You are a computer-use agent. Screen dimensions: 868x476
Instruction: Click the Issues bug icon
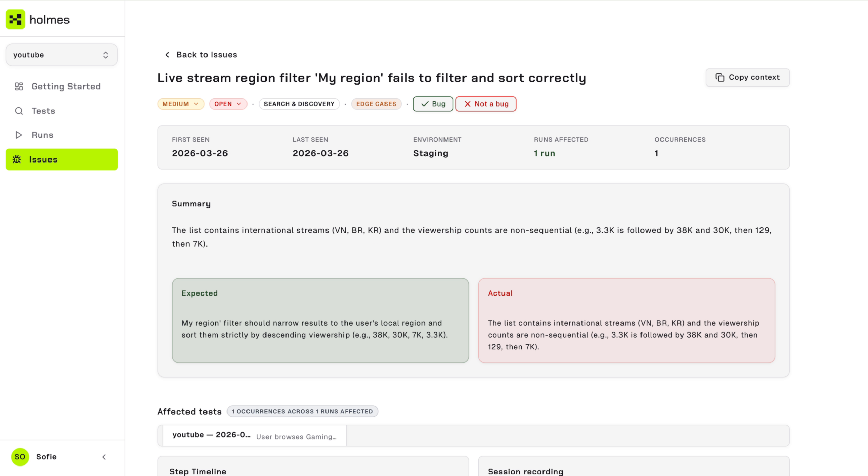17,159
